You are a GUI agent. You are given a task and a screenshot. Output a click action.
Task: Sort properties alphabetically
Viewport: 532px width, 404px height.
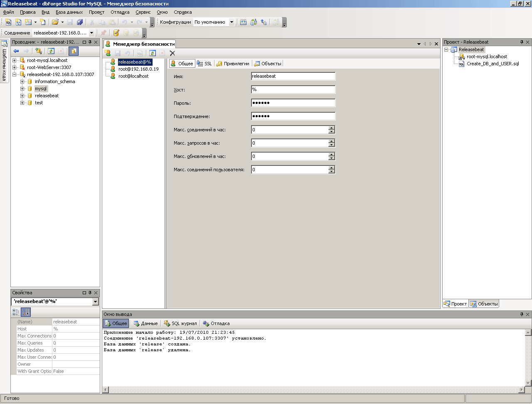pyautogui.click(x=26, y=312)
